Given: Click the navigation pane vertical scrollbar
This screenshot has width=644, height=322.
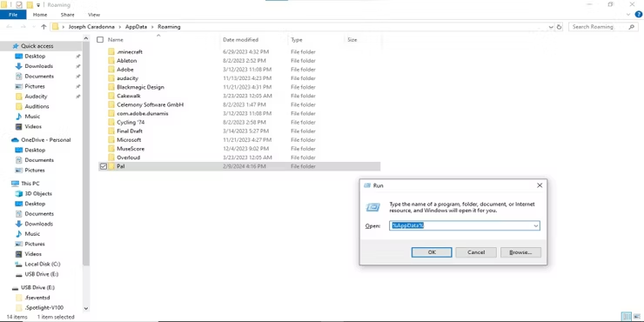Looking at the screenshot, I should tap(86, 172).
